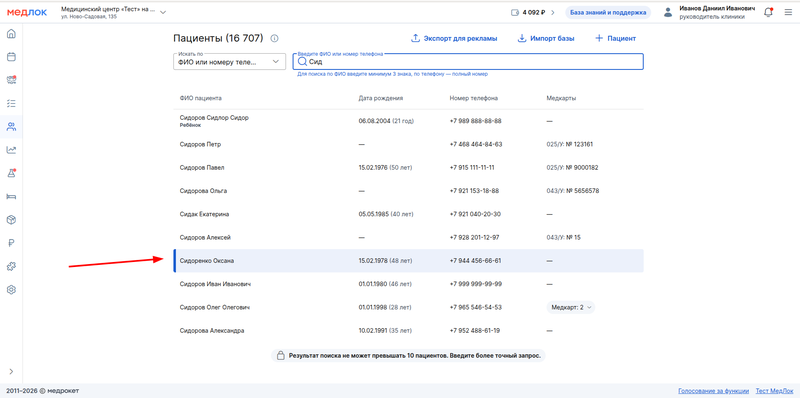
Task: Open the calendar schedule icon in sidebar
Action: (x=11, y=57)
